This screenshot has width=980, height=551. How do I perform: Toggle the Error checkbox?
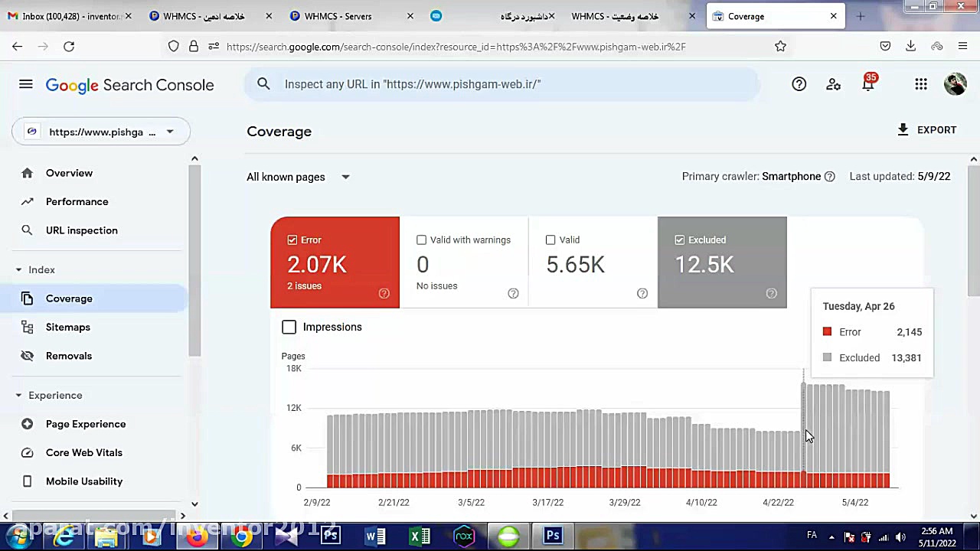pos(292,240)
